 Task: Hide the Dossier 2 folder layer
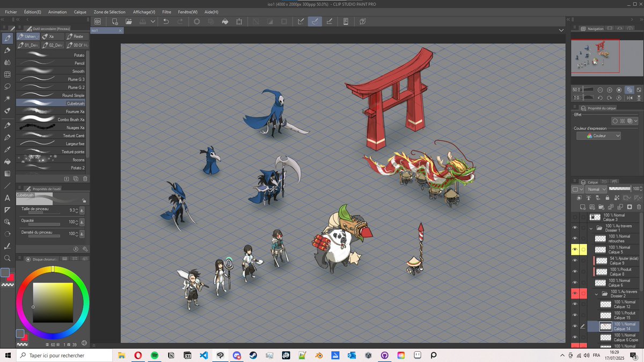tap(575, 293)
